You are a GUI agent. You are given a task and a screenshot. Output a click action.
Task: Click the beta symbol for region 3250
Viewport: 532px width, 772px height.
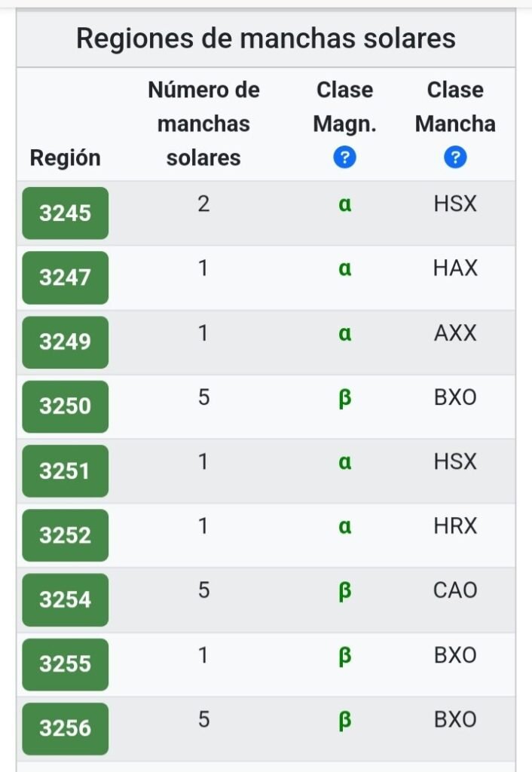click(344, 397)
